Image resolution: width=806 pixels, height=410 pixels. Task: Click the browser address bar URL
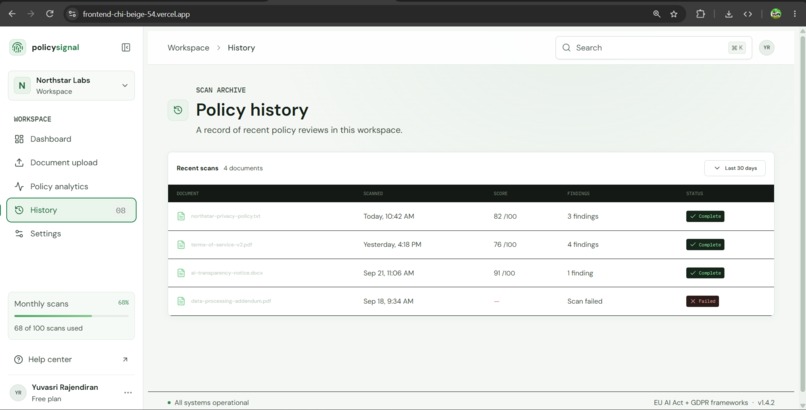pyautogui.click(x=136, y=14)
